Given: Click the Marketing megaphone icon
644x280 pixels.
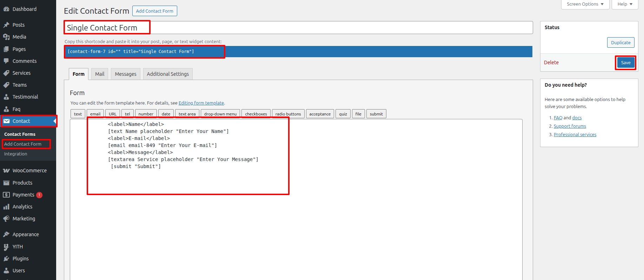Looking at the screenshot, I should coord(6,219).
